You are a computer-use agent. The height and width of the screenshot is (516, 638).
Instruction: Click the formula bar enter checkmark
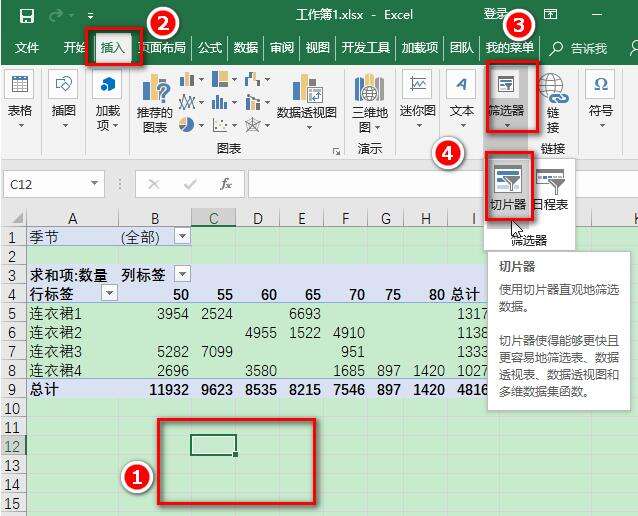coord(190,184)
